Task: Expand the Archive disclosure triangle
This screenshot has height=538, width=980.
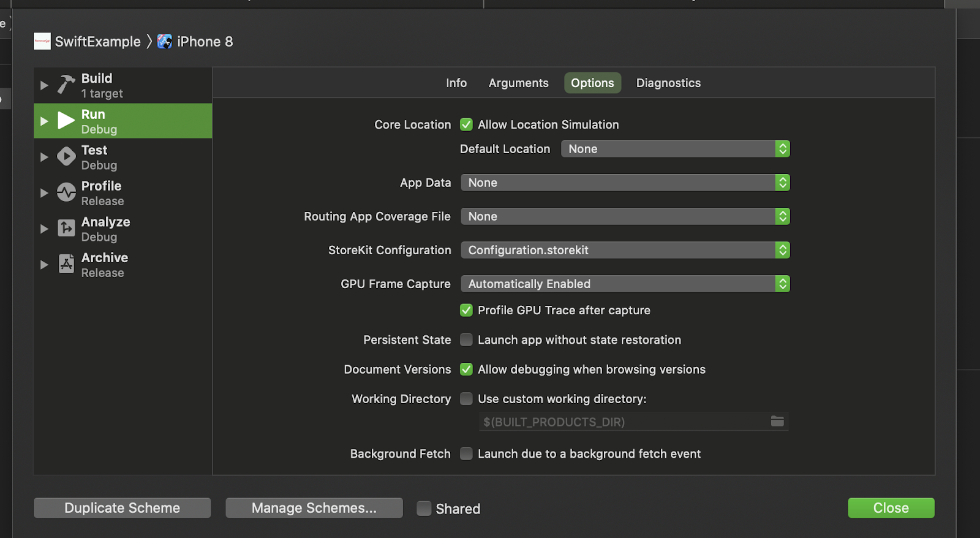Action: [44, 265]
